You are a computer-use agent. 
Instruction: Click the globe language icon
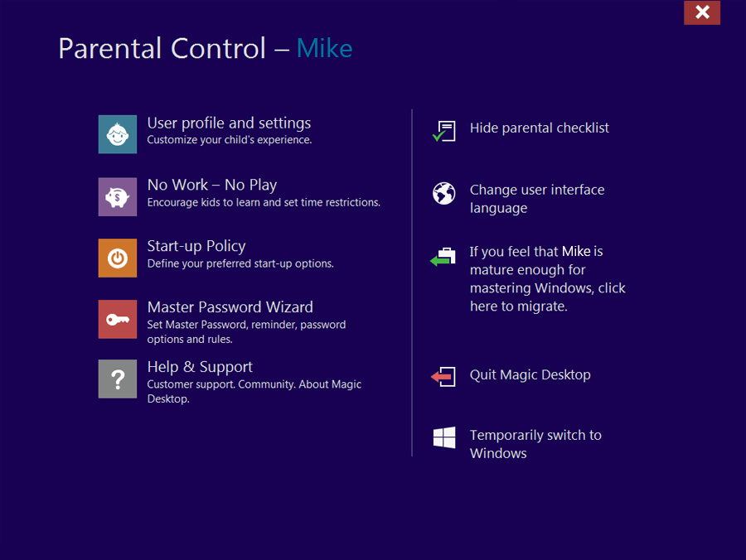(x=444, y=194)
